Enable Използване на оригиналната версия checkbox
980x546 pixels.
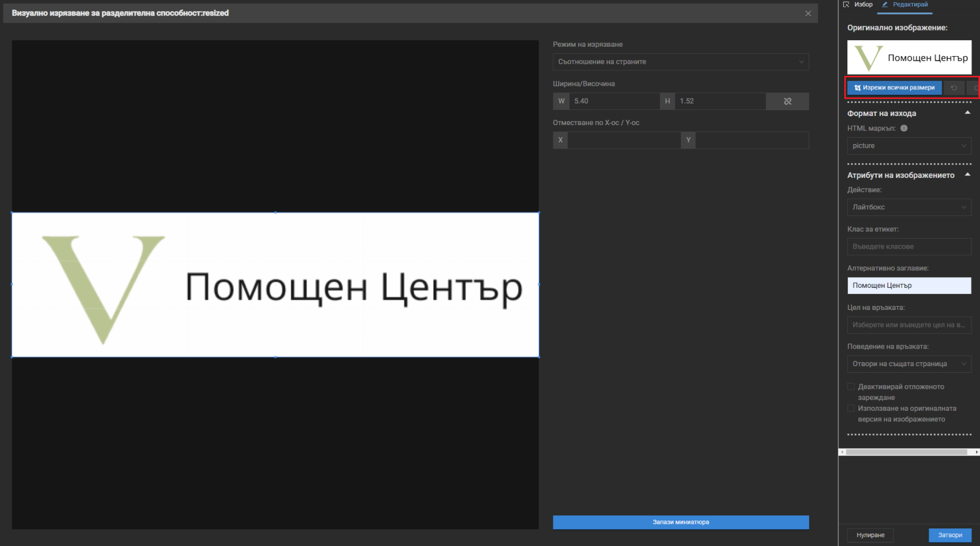851,408
